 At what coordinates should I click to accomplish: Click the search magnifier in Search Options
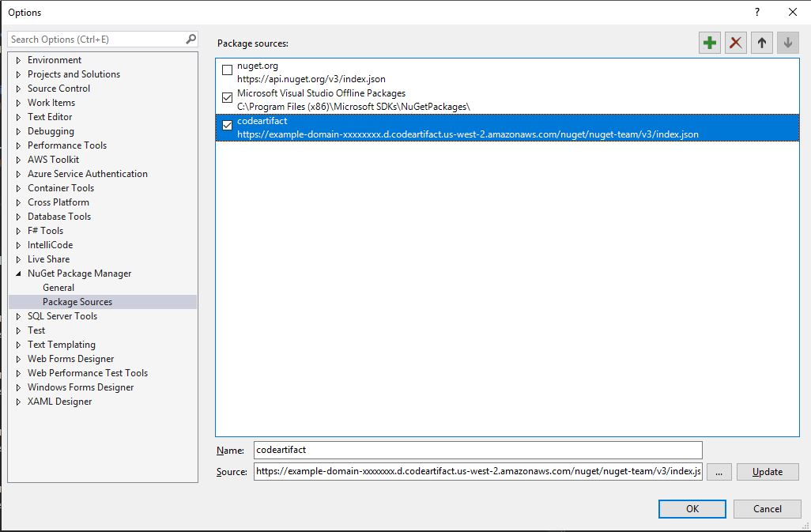[190, 38]
